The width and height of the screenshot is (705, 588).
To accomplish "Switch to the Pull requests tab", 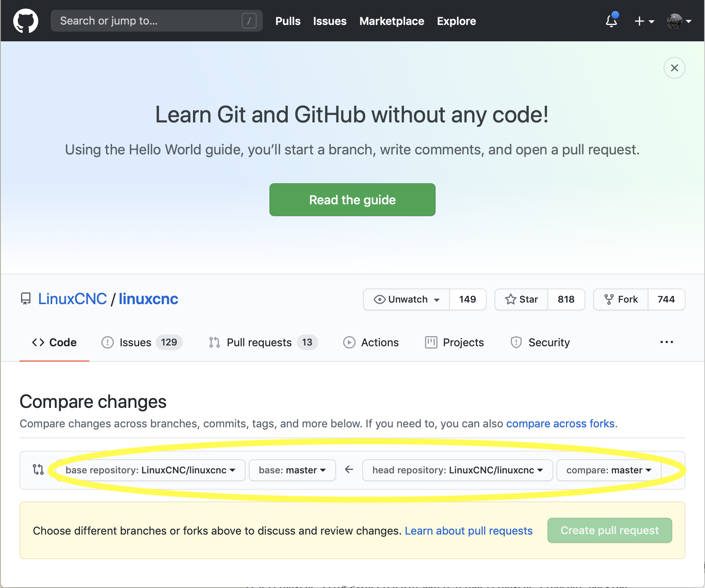I will tap(263, 342).
